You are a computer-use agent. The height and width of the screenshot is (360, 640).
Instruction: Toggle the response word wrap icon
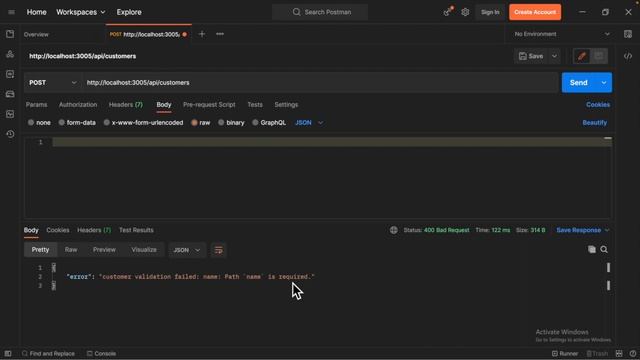(218, 250)
